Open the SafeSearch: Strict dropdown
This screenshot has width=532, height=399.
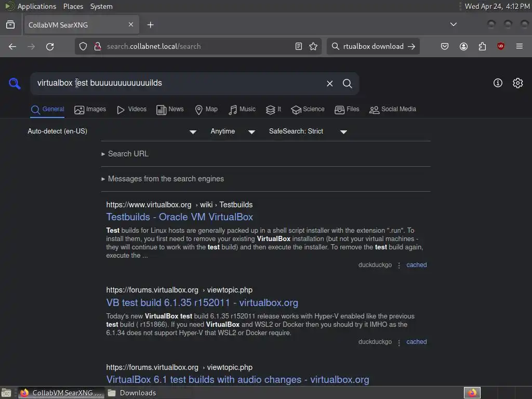pos(308,131)
